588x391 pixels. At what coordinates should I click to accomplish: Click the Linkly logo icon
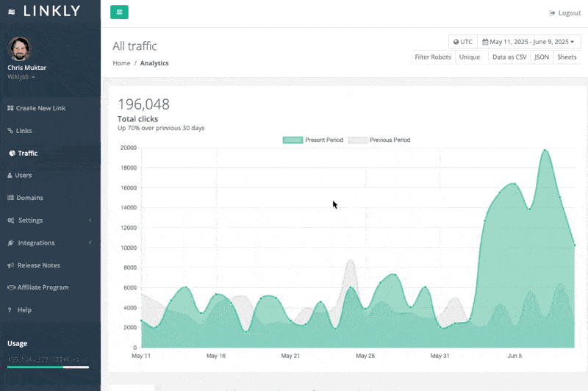(x=12, y=12)
